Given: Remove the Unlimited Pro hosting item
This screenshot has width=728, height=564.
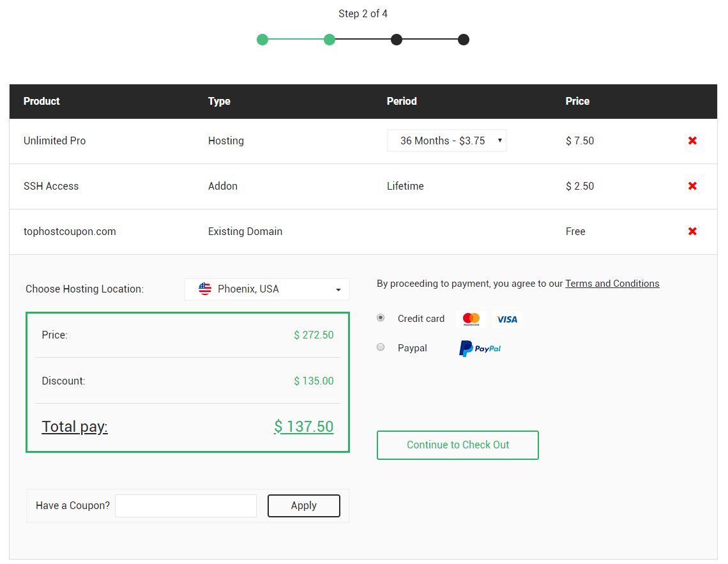Looking at the screenshot, I should tap(692, 141).
